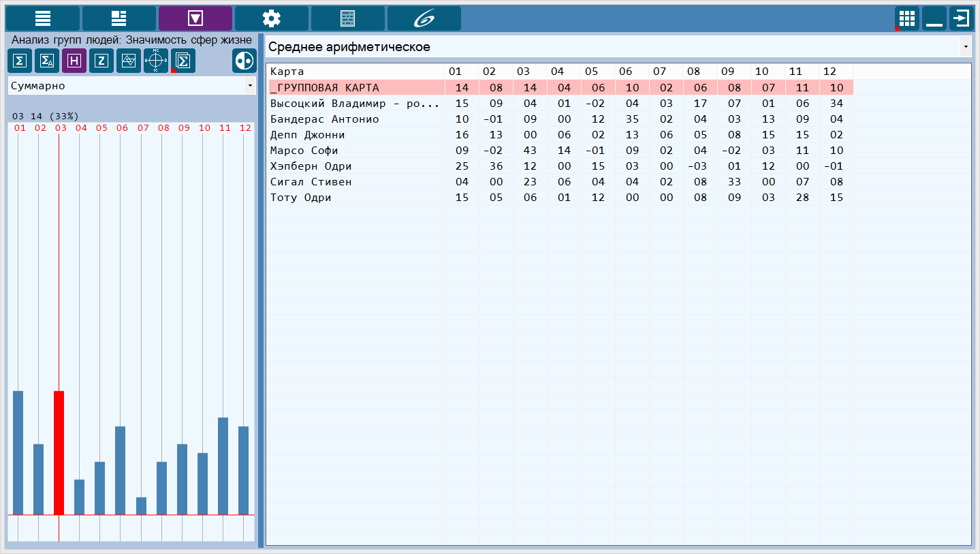Select the Хэпберн Одри row
Viewport: 980px width, 554px height.
tap(560, 166)
